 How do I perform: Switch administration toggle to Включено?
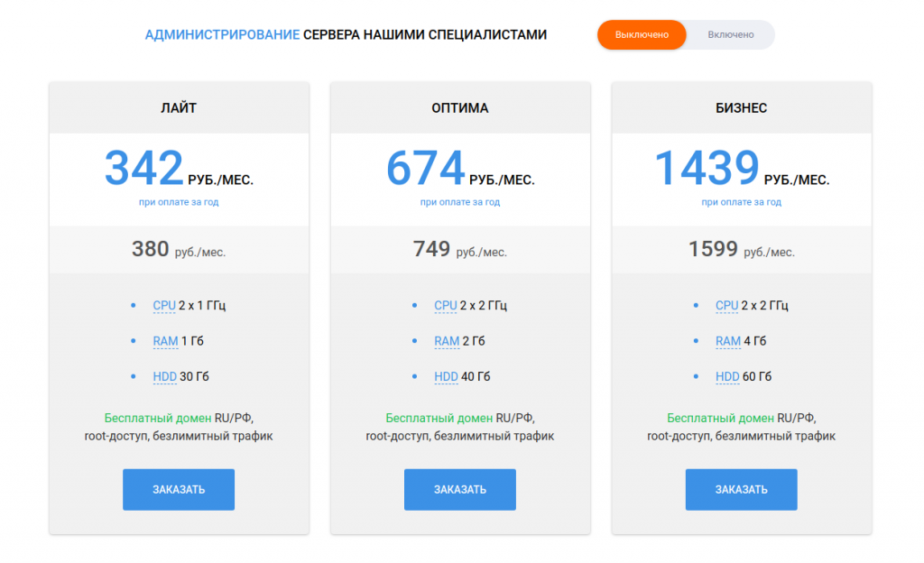point(731,35)
